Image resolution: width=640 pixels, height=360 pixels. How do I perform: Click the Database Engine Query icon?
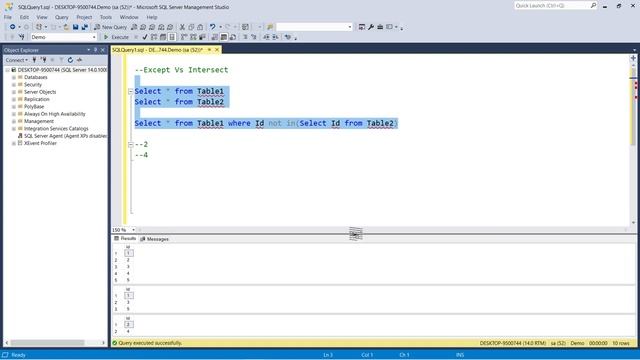(x=134, y=27)
